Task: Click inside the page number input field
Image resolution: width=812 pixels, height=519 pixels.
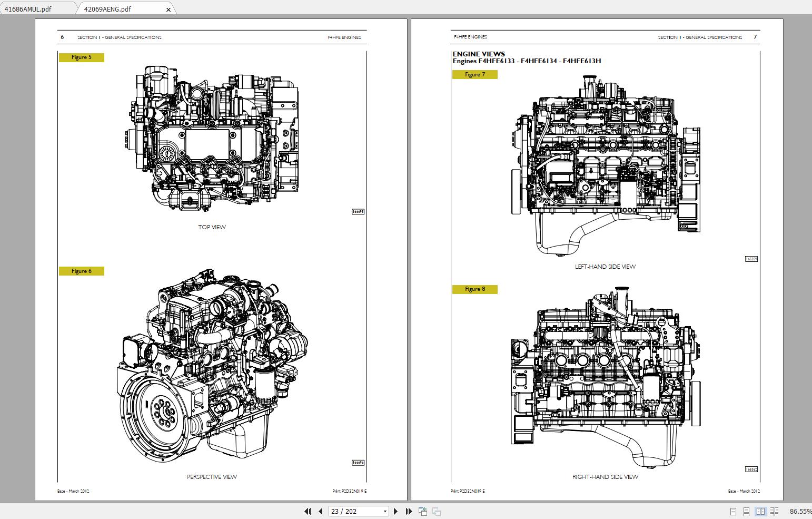Action: 353,511
